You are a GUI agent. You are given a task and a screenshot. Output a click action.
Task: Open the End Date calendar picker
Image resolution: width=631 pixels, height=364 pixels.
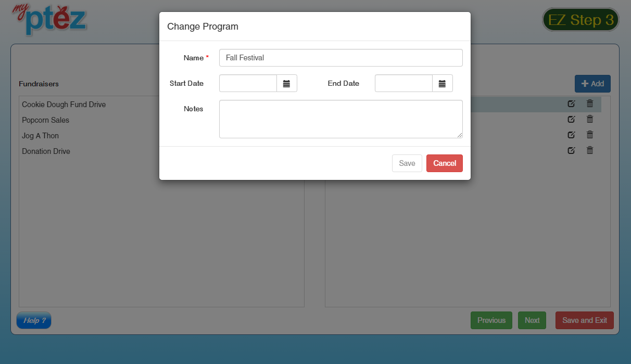coord(442,83)
